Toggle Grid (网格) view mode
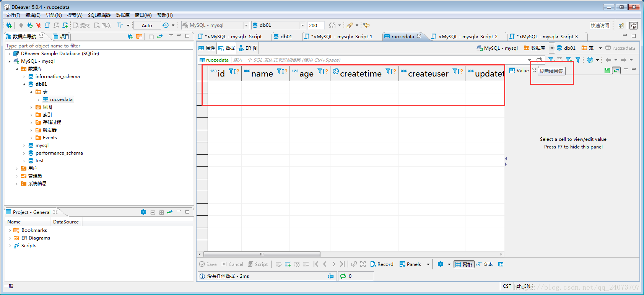The width and height of the screenshot is (644, 295). point(464,264)
